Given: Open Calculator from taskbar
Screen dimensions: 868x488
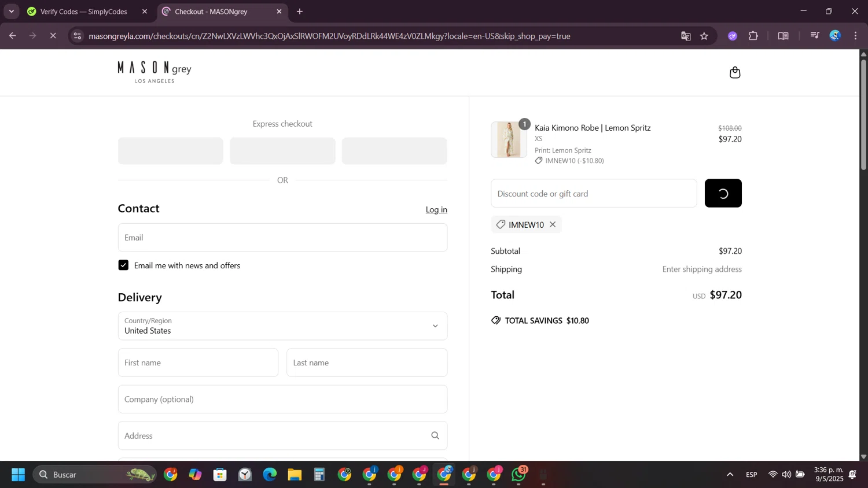Looking at the screenshot, I should pos(319,475).
